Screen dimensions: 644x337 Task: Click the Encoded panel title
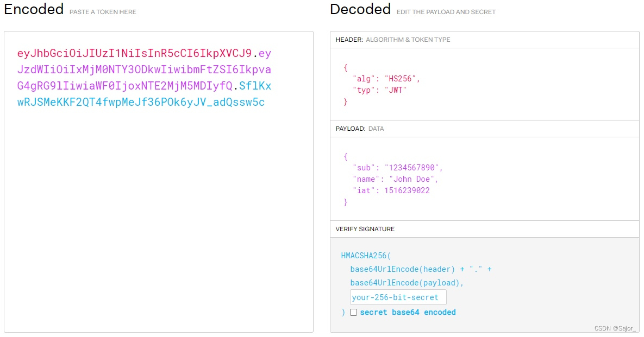pos(33,9)
